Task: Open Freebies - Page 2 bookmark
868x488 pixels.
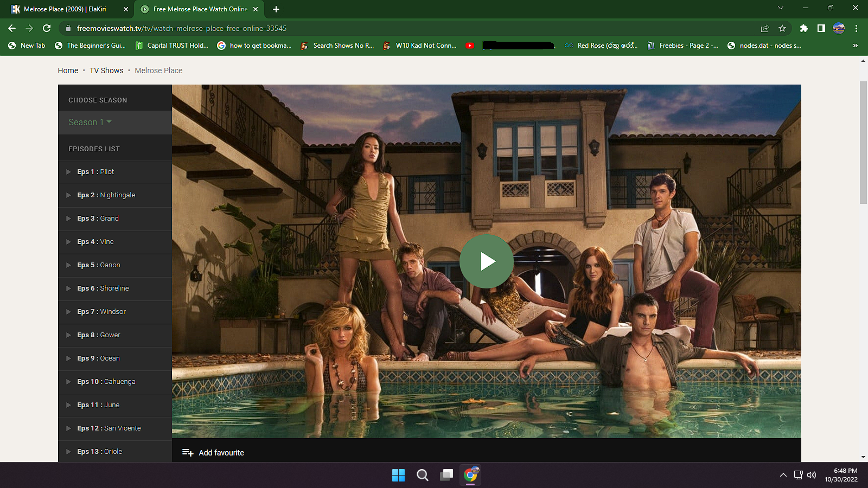Action: (683, 46)
